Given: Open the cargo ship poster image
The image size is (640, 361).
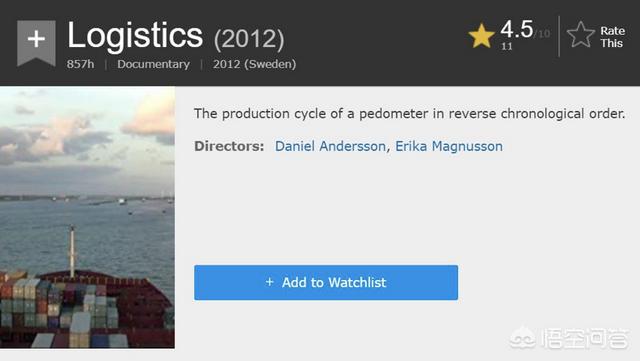Looking at the screenshot, I should (87, 217).
